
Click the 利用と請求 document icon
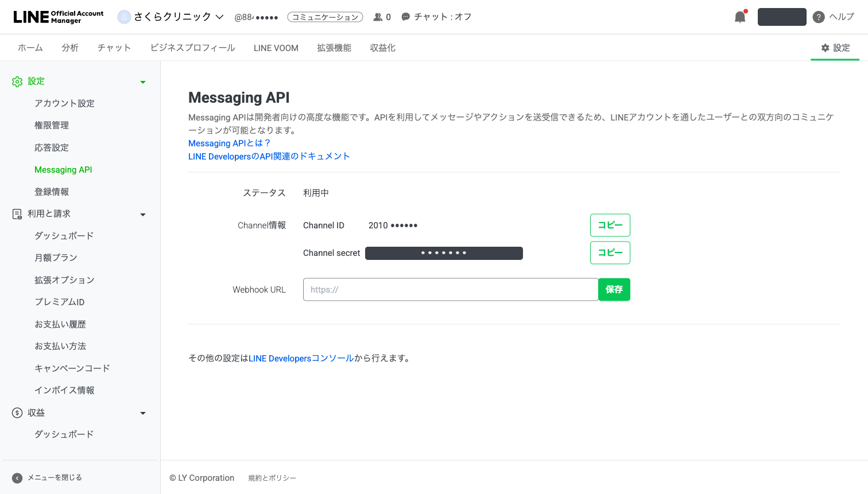pyautogui.click(x=17, y=214)
